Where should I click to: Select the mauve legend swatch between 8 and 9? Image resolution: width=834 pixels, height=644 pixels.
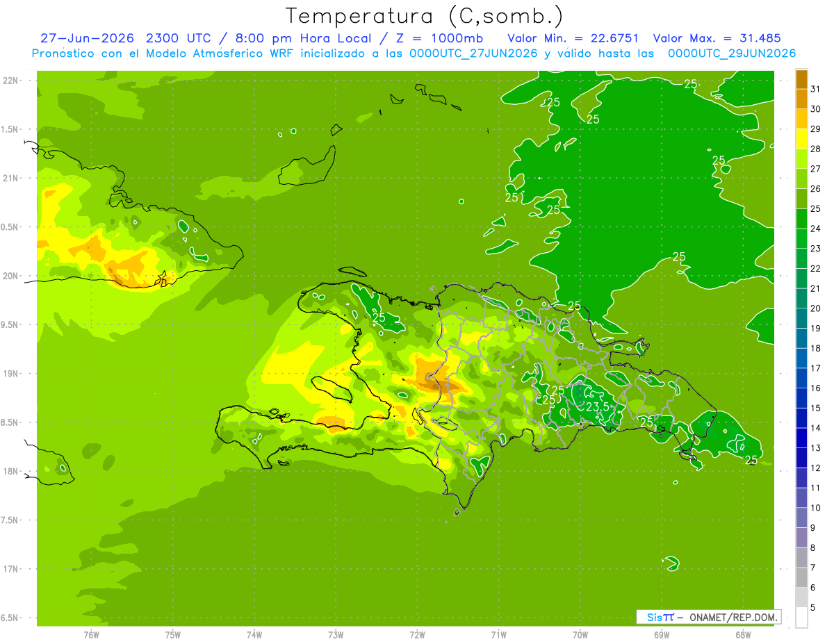point(801,538)
